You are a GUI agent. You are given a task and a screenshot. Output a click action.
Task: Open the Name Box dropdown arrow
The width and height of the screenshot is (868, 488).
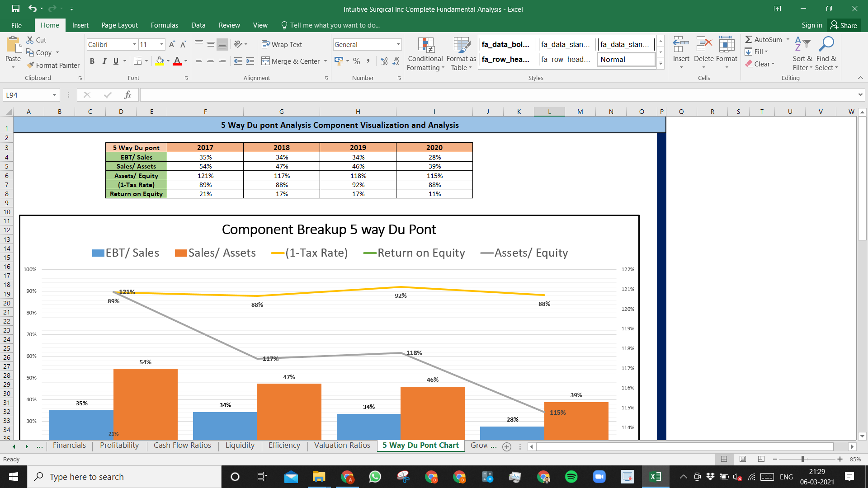[54, 95]
